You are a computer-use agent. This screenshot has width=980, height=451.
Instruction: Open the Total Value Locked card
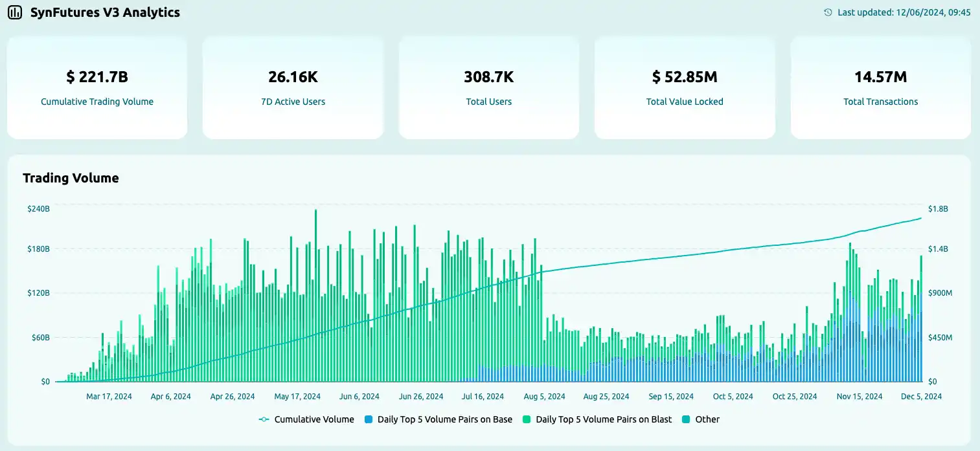(685, 87)
